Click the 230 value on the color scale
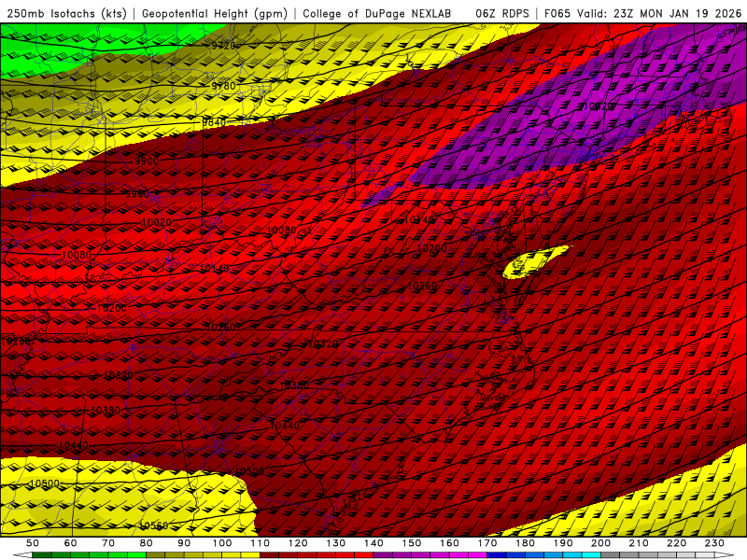Screen dimensions: 747x560 [714, 543]
